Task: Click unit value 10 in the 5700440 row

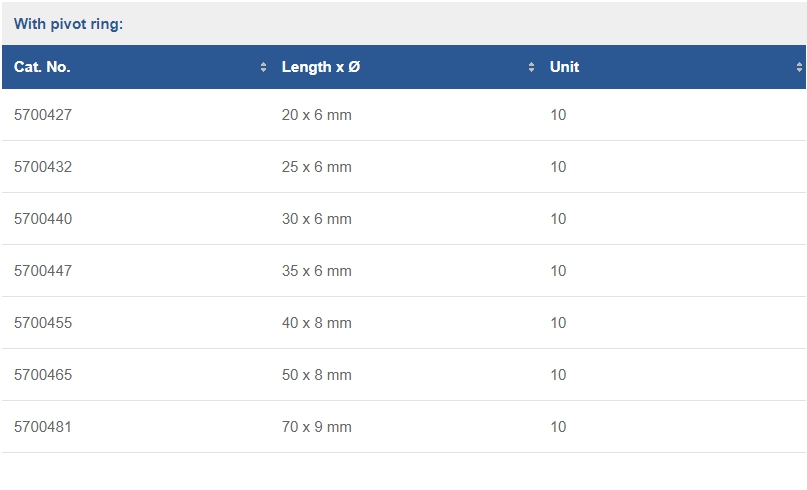Action: pyautogui.click(x=558, y=219)
